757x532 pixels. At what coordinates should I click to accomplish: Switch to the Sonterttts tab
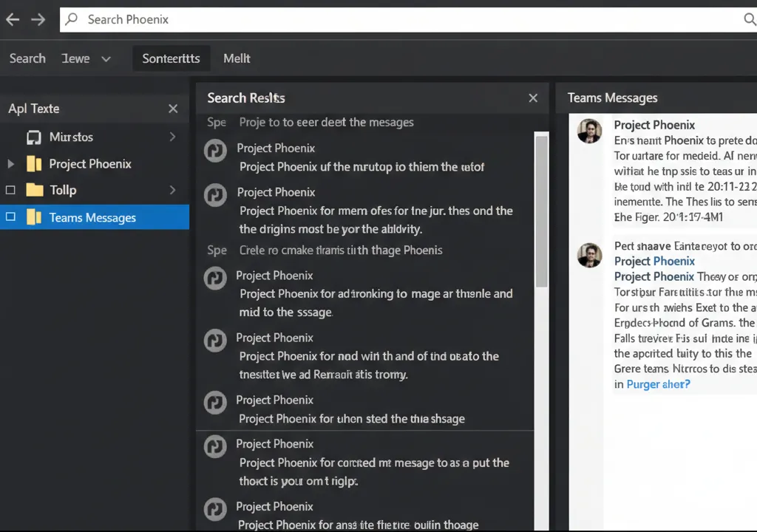[171, 58]
